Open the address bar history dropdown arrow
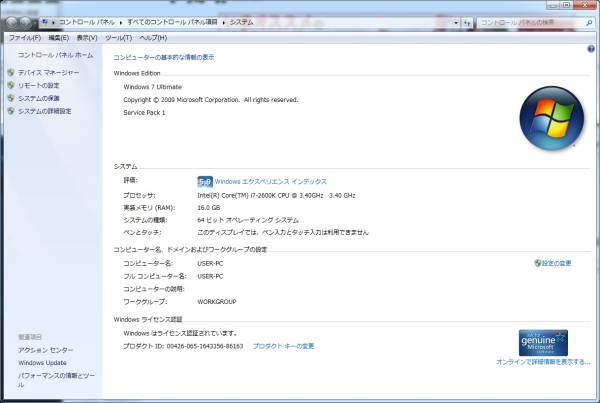 pyautogui.click(x=456, y=23)
